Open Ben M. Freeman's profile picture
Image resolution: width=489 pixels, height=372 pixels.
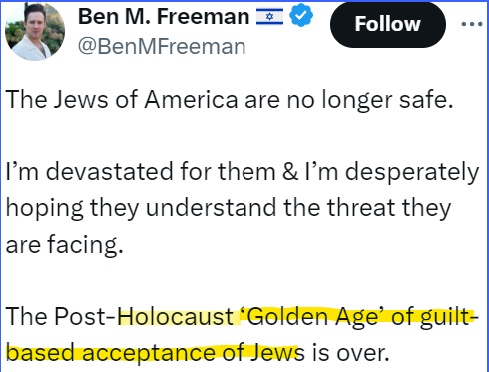[35, 31]
